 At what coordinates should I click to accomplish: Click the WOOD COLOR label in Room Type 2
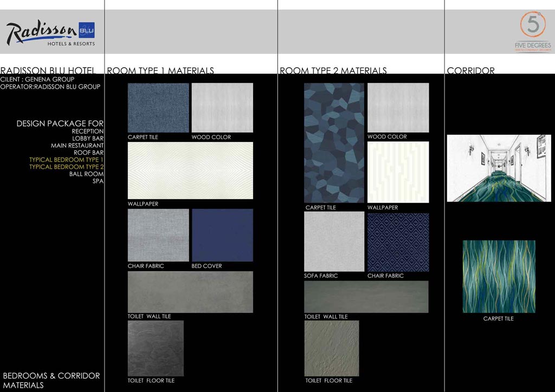[387, 137]
